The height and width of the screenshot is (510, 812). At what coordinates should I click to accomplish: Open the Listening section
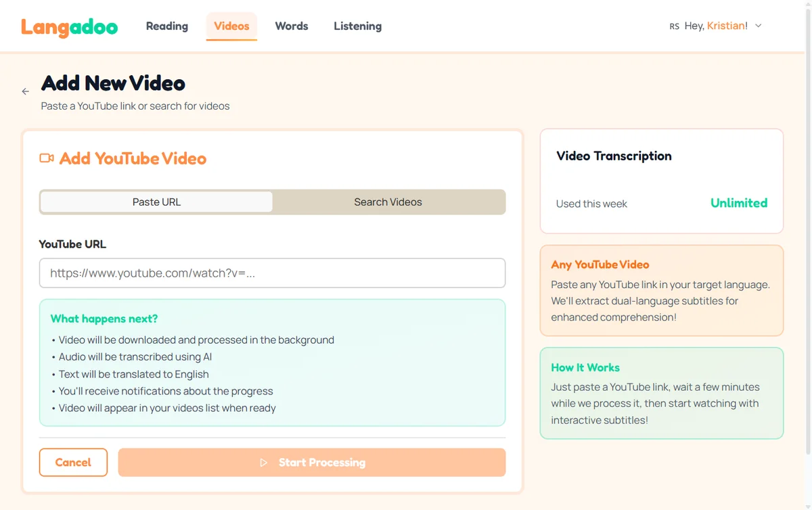coord(357,26)
